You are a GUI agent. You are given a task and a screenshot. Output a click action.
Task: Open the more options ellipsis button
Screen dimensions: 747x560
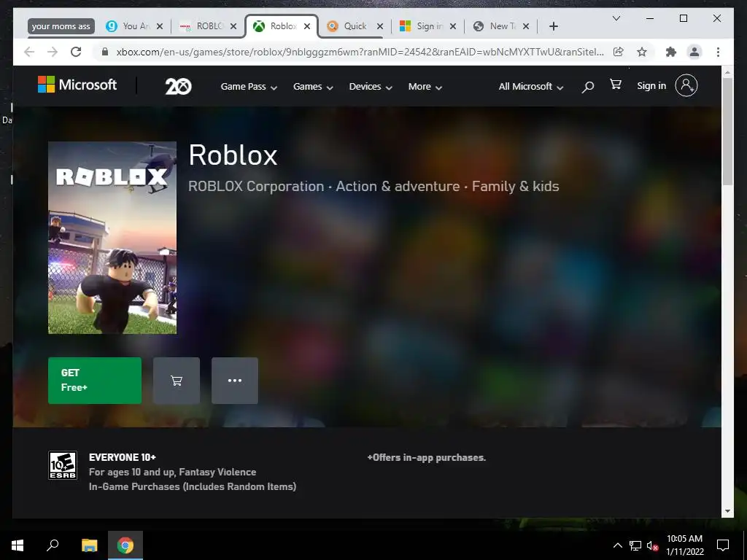(x=235, y=381)
